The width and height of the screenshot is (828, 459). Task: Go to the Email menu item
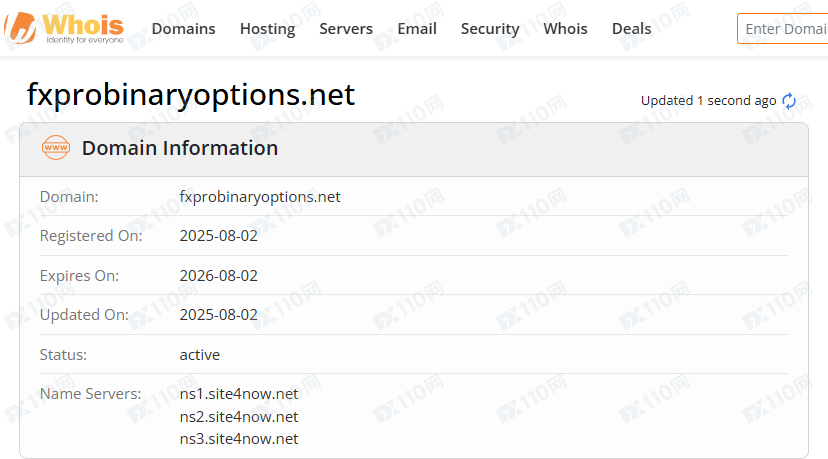pyautogui.click(x=416, y=29)
